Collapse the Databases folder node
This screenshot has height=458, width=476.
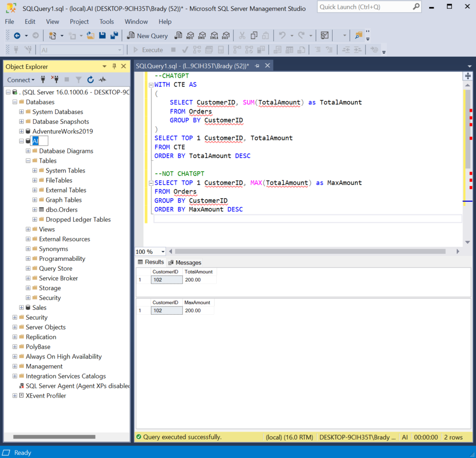point(14,102)
